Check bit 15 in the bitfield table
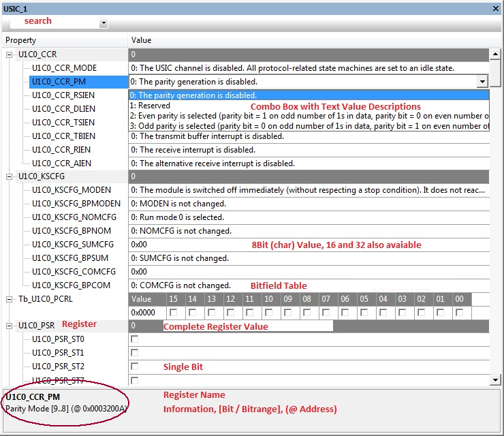The width and height of the screenshot is (504, 436). (x=174, y=313)
